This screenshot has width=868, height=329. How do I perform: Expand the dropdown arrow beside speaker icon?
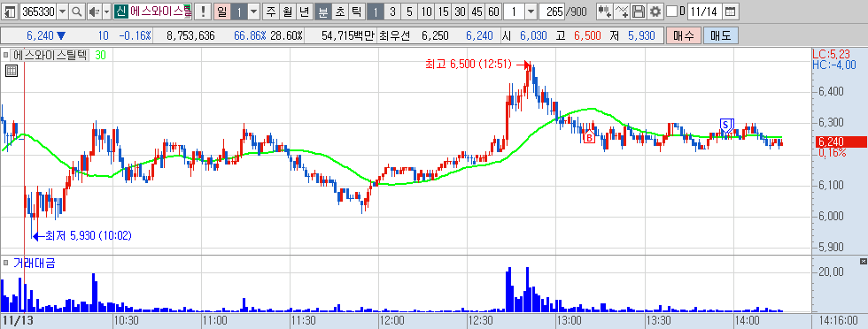point(106,11)
